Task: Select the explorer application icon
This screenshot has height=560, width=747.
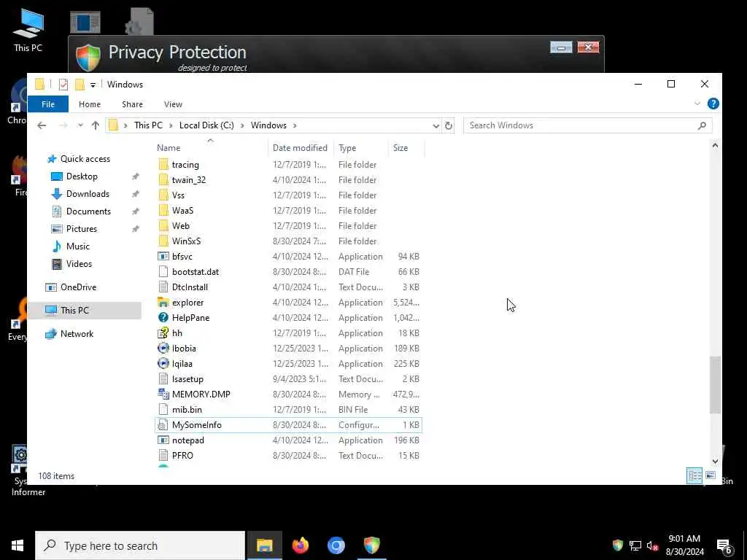Action: pos(163,303)
